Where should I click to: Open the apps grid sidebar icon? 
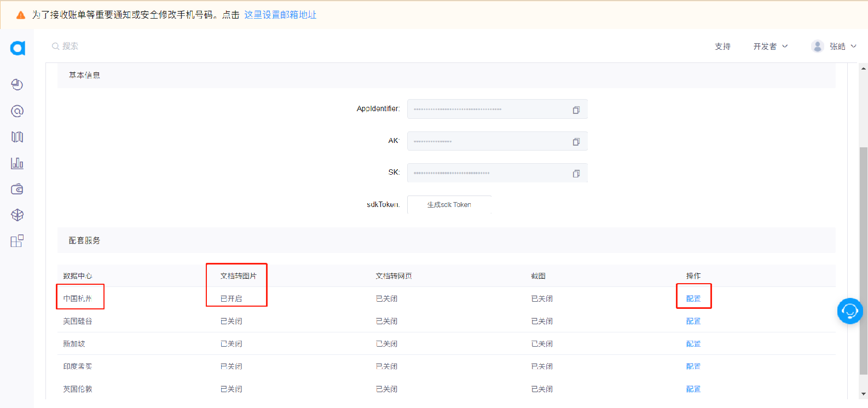coord(17,241)
